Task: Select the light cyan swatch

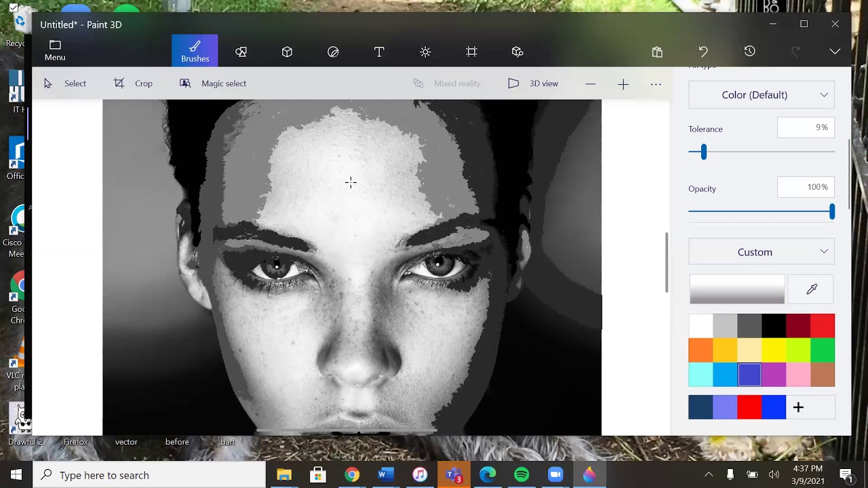Action: tap(701, 375)
